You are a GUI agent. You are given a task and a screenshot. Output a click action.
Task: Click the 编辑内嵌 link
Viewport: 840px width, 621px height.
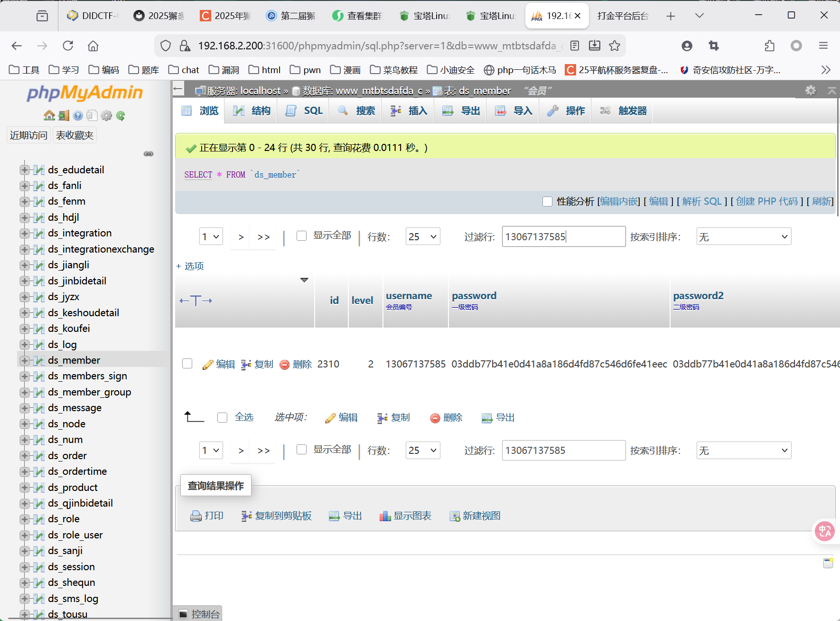coord(619,202)
